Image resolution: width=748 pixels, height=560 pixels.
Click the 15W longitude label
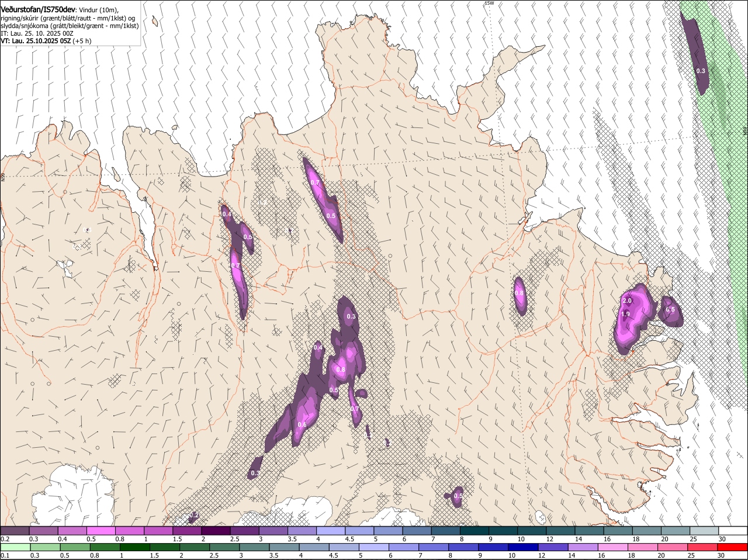(489, 3)
